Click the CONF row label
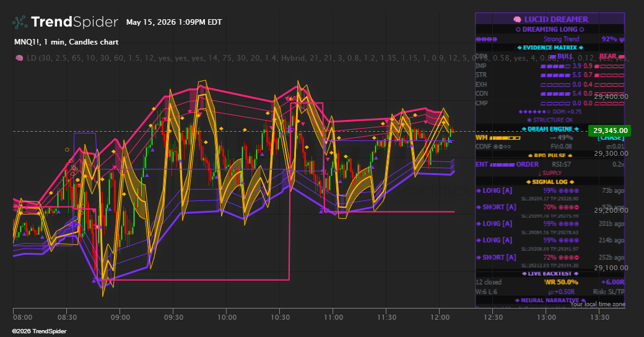The height and width of the screenshot is (337, 644). tap(483, 147)
